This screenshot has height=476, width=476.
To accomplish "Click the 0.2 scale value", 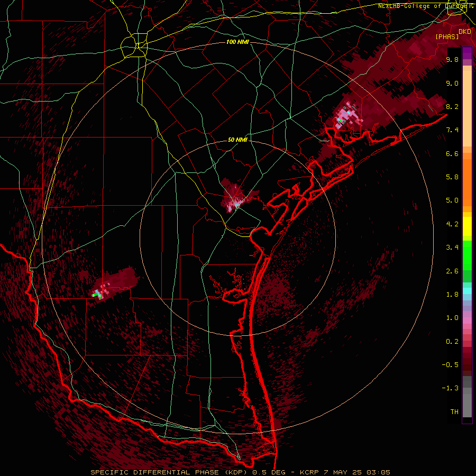I will tap(452, 342).
